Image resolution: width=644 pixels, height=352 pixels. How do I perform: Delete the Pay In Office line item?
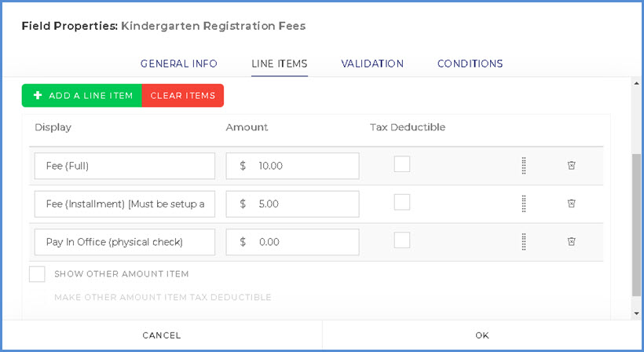[x=572, y=241]
